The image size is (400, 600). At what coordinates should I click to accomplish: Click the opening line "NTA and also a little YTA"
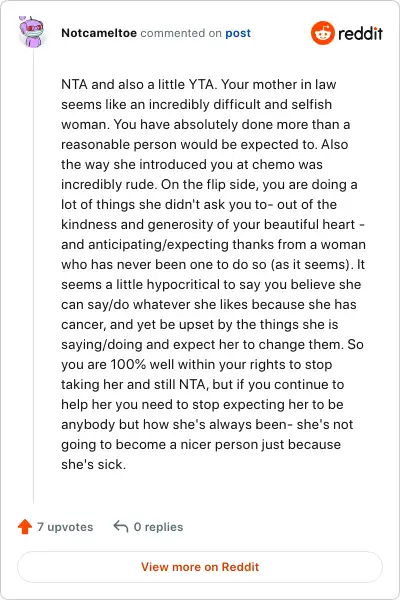point(137,84)
